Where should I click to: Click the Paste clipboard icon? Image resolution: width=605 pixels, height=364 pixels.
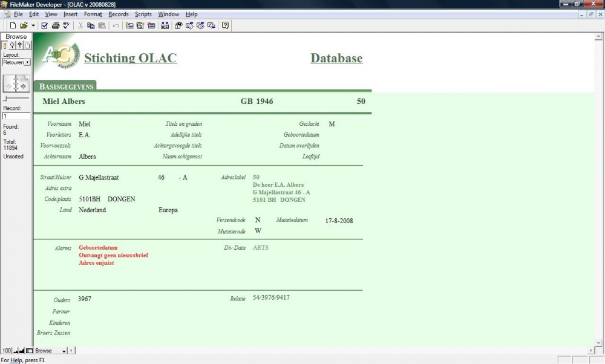pos(102,26)
